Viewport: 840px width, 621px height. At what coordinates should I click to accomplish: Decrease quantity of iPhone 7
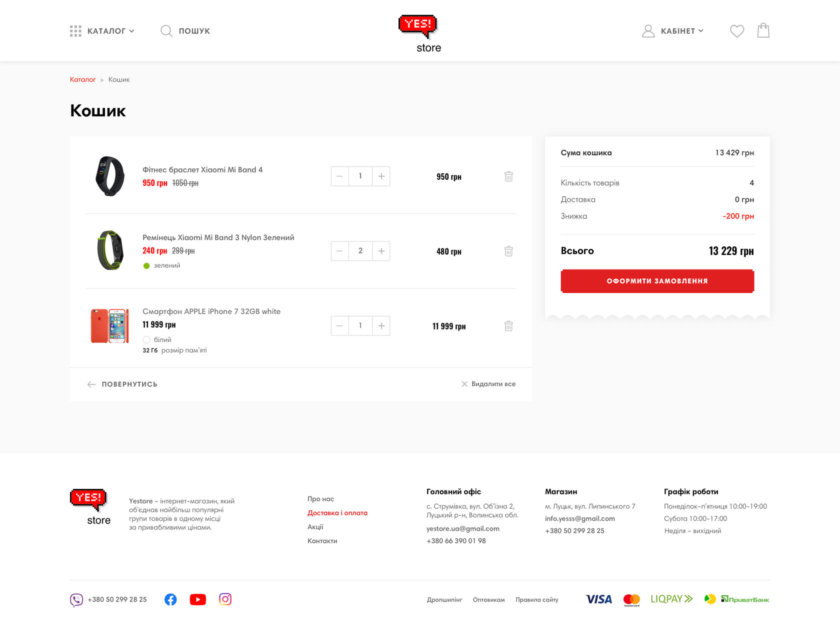tap(339, 326)
